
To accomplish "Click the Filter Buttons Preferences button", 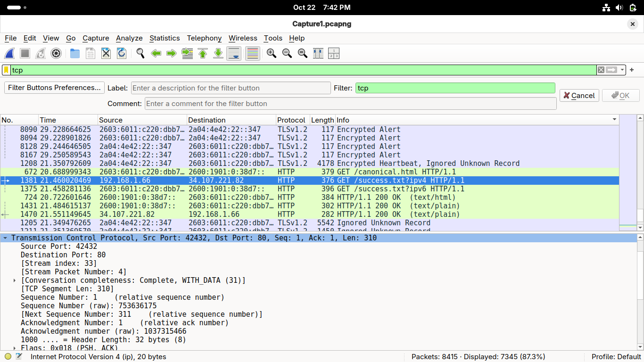I will pyautogui.click(x=54, y=88).
